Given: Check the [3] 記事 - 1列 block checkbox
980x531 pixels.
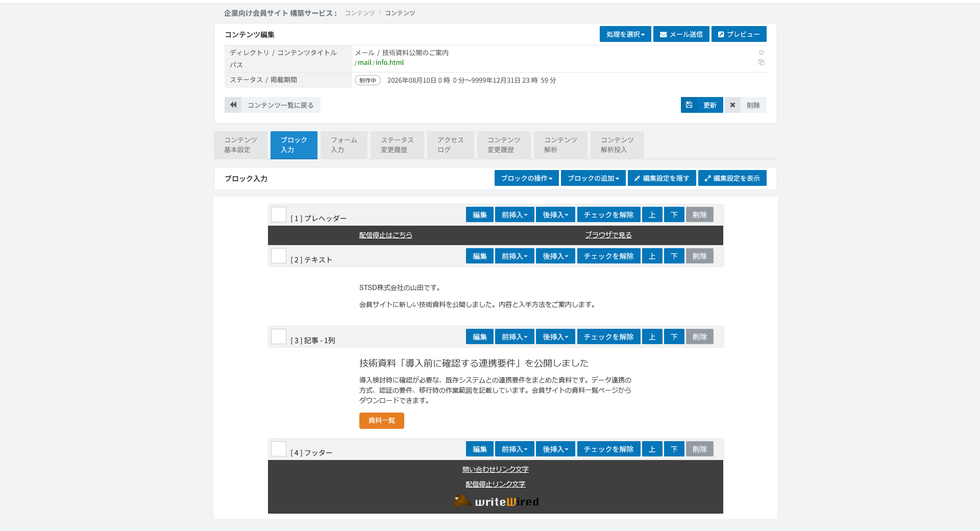Looking at the screenshot, I should (279, 336).
